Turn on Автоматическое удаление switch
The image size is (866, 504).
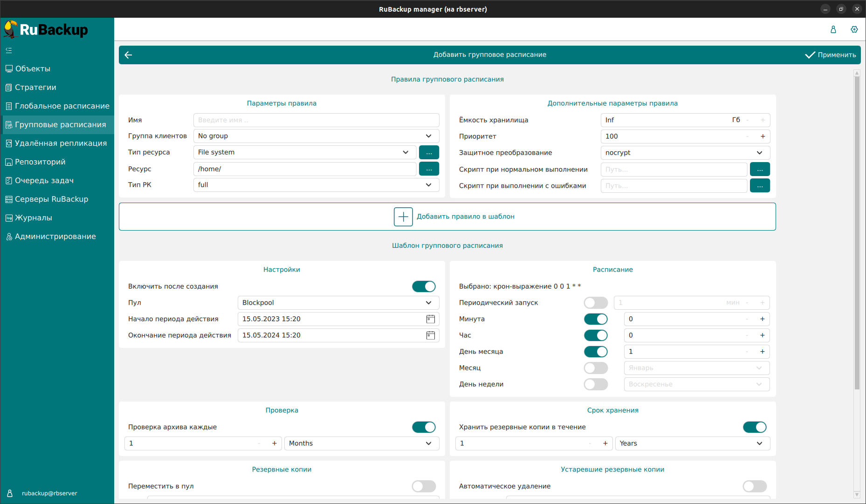point(754,486)
